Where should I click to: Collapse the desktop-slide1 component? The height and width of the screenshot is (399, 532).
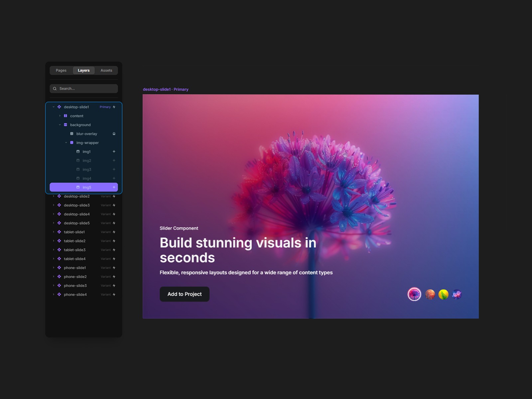coord(54,107)
